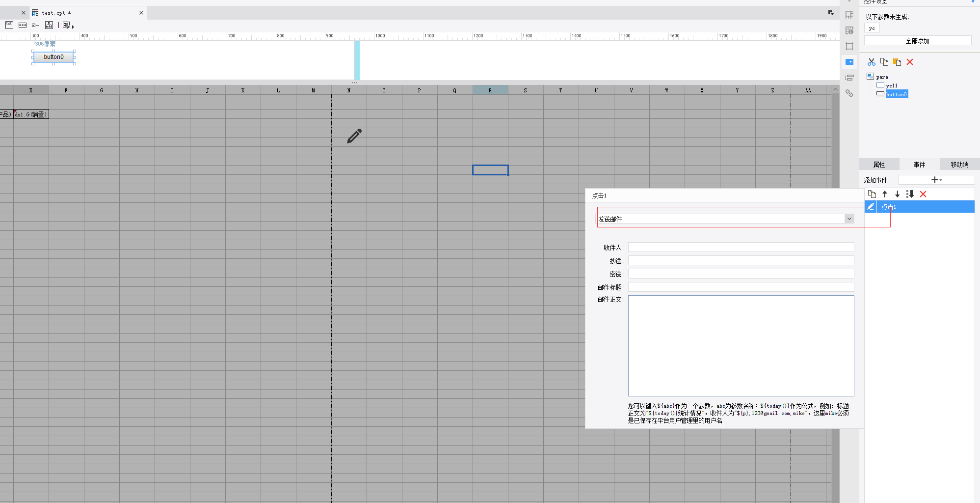
Task: Expand more widgets arrow in toolbar
Action: pos(73,27)
